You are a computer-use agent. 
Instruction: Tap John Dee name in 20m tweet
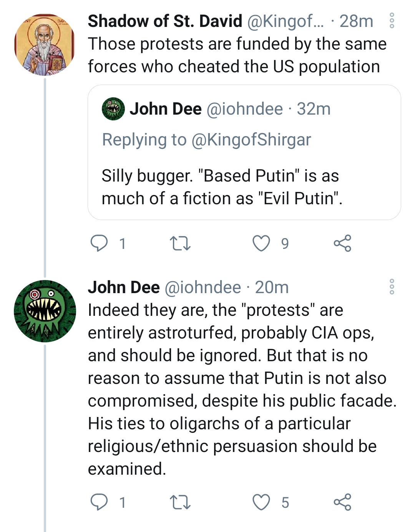pyautogui.click(x=124, y=287)
